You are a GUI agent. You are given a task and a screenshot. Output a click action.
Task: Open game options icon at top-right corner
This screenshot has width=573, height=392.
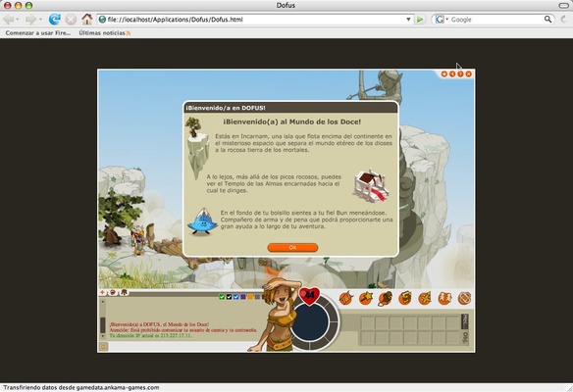[x=444, y=74]
